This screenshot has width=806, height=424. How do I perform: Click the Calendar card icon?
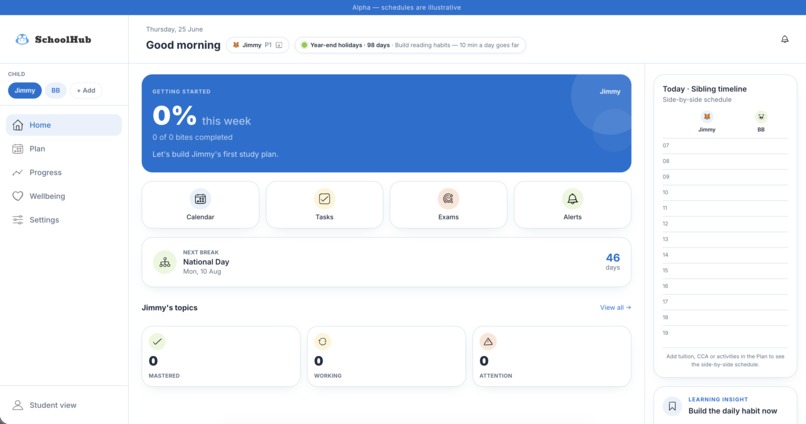[x=200, y=198]
